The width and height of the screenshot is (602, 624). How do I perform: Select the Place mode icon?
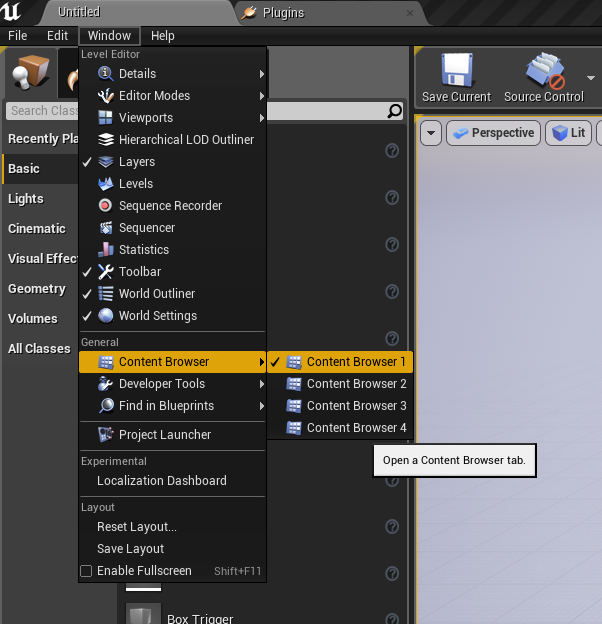(30, 72)
